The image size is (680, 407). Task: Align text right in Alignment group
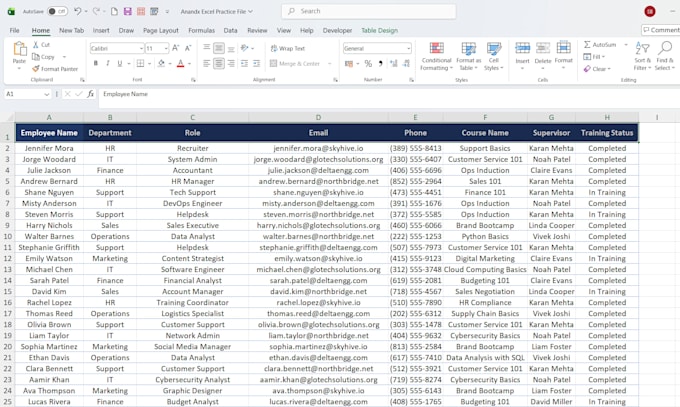(x=231, y=64)
